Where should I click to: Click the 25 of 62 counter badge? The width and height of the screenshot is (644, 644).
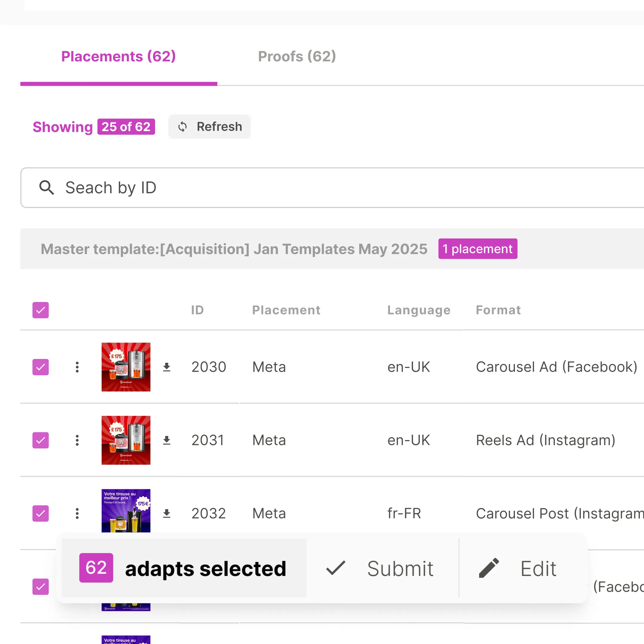[126, 127]
